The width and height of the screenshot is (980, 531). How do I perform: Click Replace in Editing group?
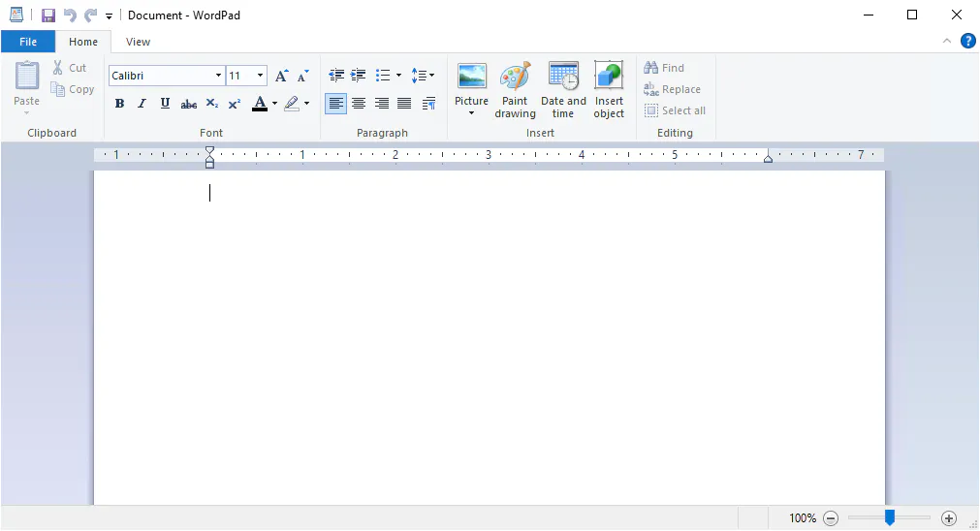(x=673, y=89)
